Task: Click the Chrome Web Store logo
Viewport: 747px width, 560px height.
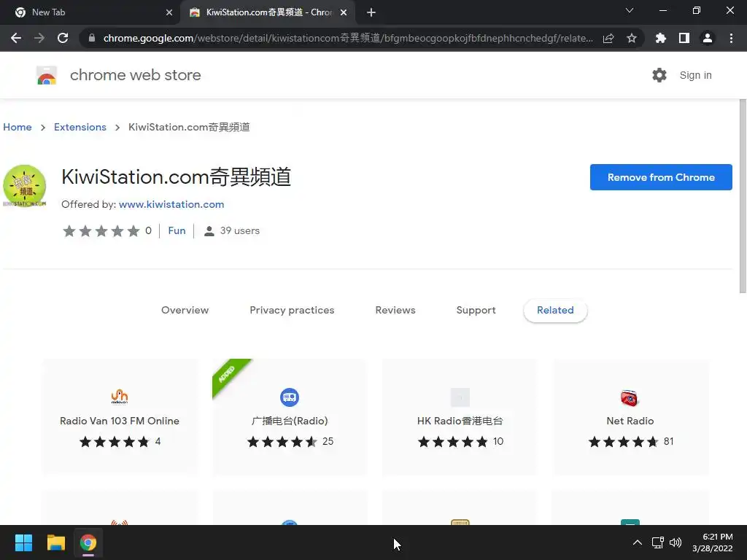Action: click(x=47, y=75)
